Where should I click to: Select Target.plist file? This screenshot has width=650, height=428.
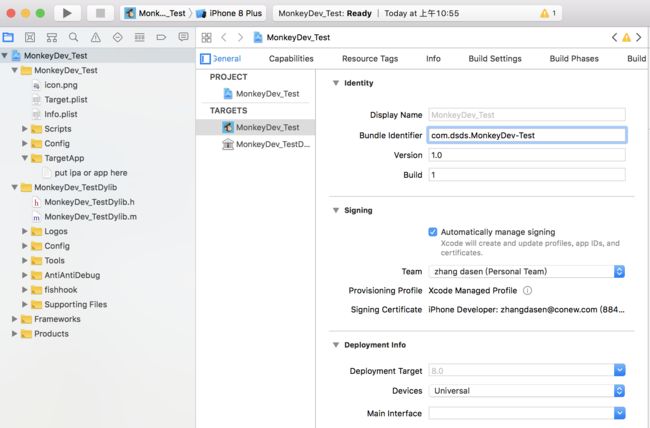65,100
